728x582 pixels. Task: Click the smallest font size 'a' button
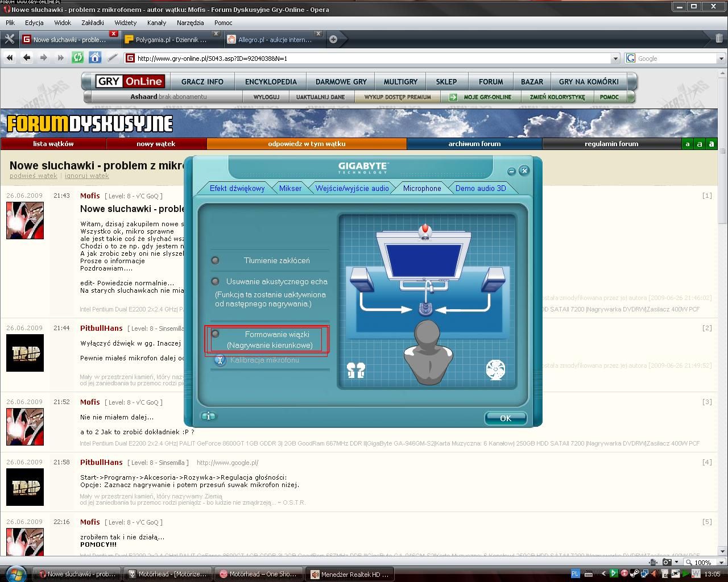click(688, 144)
